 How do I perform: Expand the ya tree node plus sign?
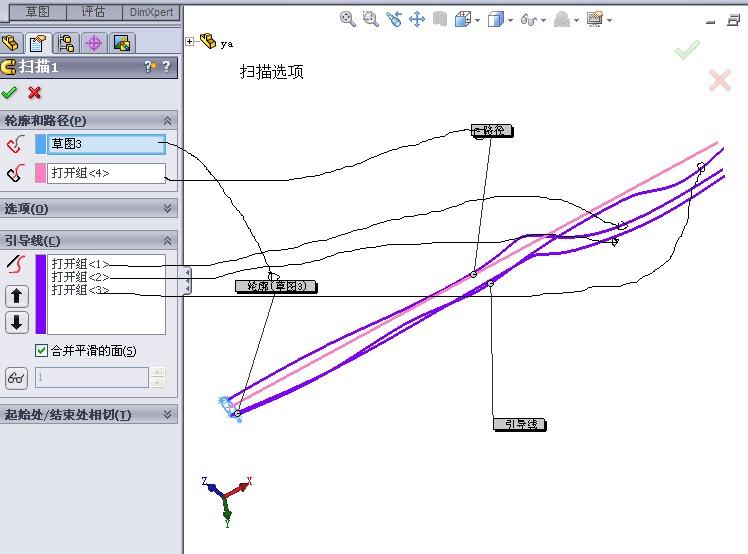(x=189, y=42)
